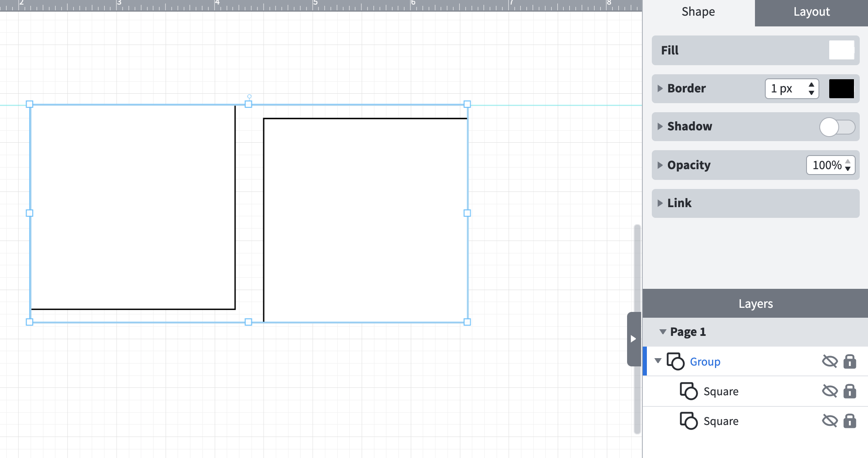Expand the Opacity section
The image size is (868, 458).
click(x=660, y=165)
